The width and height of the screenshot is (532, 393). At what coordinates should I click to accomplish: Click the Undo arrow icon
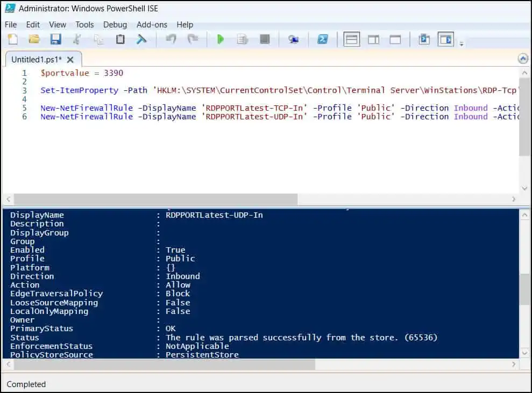(171, 39)
